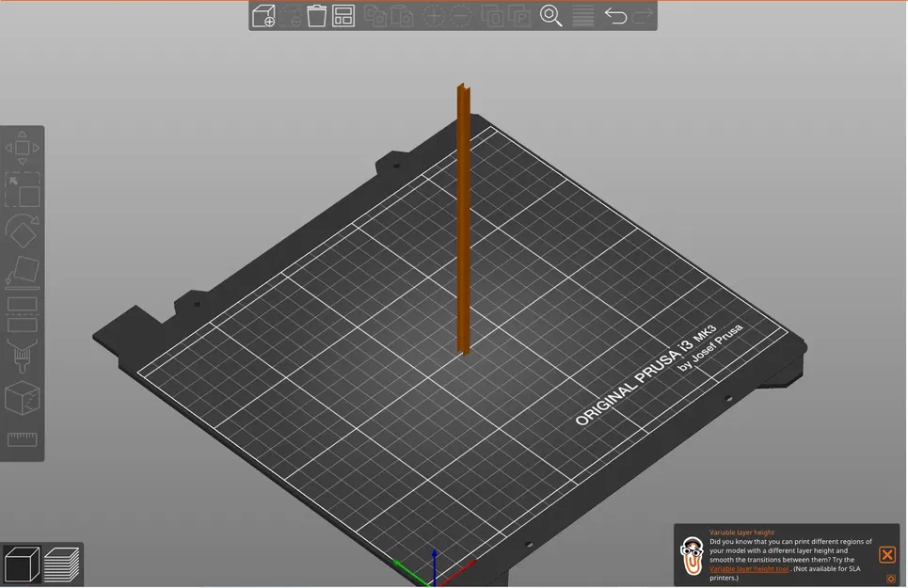Select the orange tall model on bed
The height and width of the screenshot is (588, 908).
pos(463,219)
